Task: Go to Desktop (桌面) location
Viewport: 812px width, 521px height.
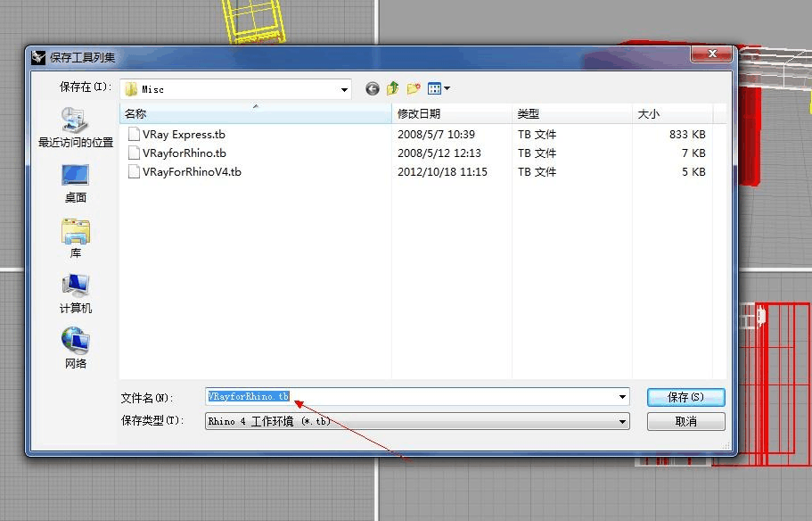Action: click(76, 183)
